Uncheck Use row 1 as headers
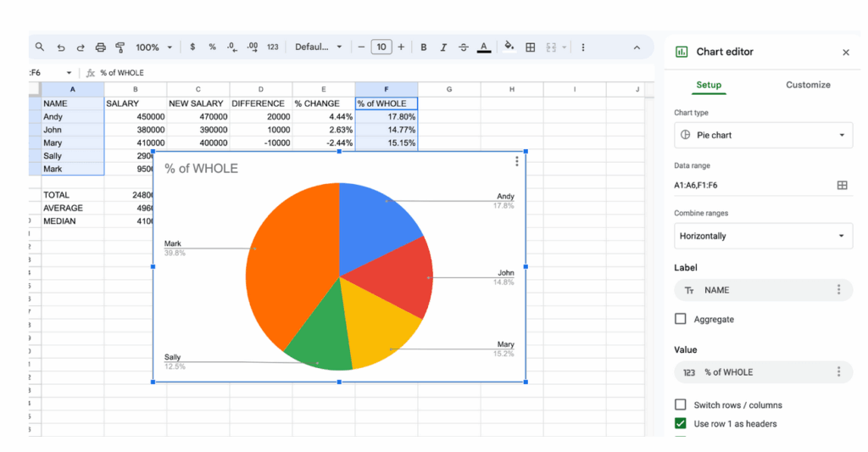 tap(680, 423)
